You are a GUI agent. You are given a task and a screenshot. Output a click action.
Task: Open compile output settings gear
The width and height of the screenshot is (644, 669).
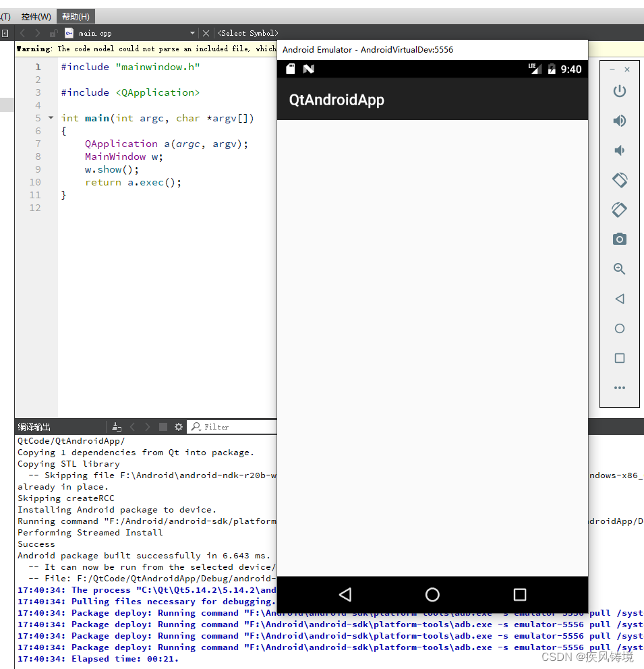pos(179,427)
